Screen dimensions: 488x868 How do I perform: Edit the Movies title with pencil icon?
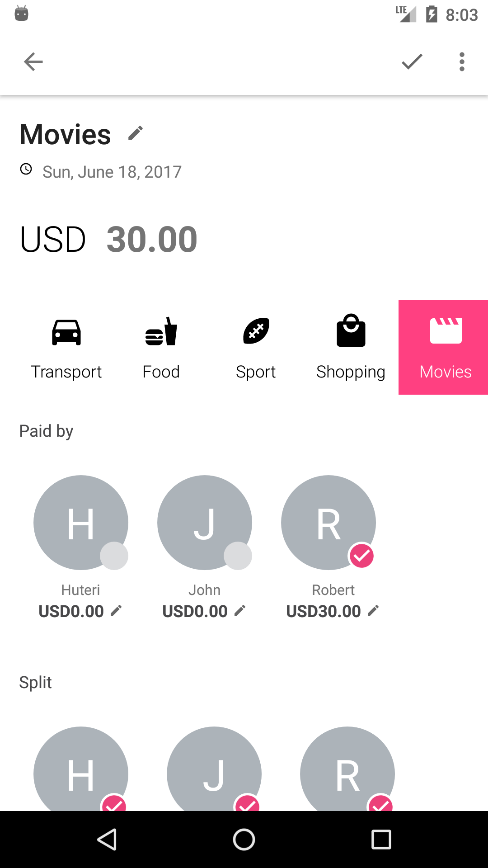point(135,133)
